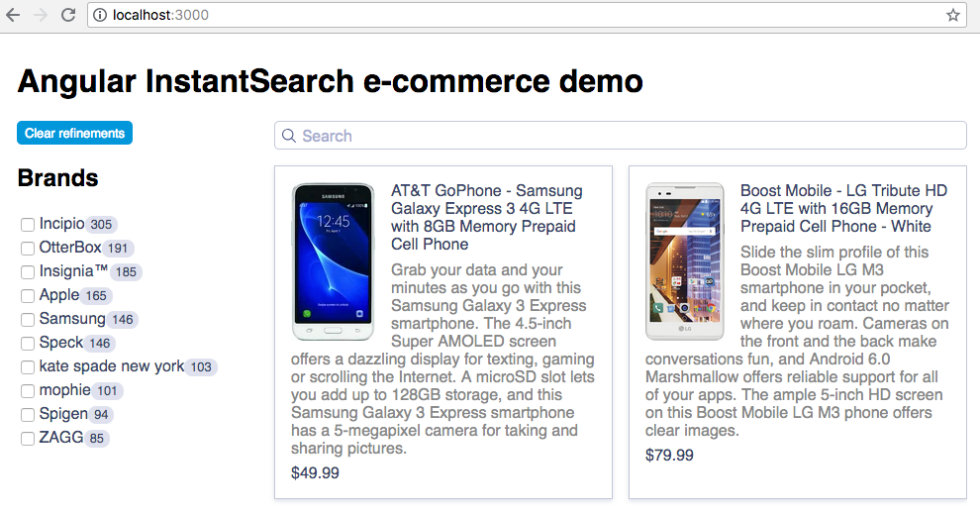Focus the product Search field
980x515 pixels.
624,136
